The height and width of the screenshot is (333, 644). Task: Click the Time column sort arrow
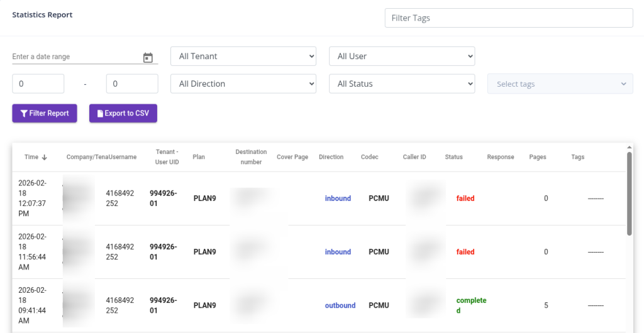[45, 157]
